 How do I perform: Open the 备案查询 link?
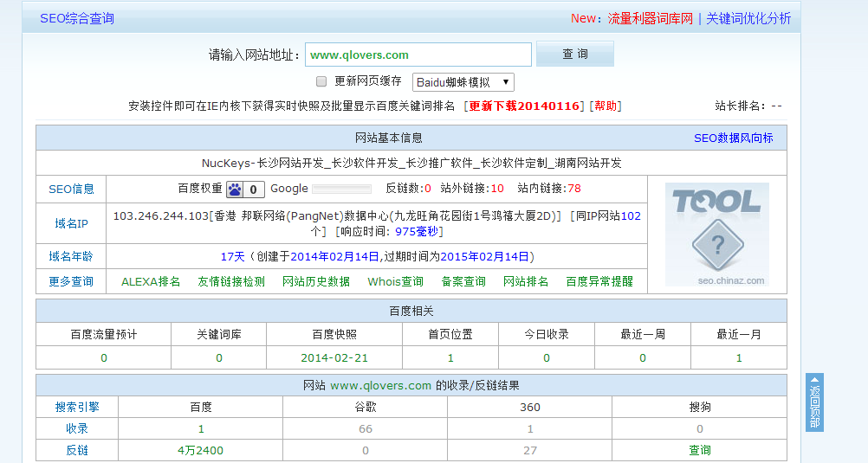coord(463,281)
